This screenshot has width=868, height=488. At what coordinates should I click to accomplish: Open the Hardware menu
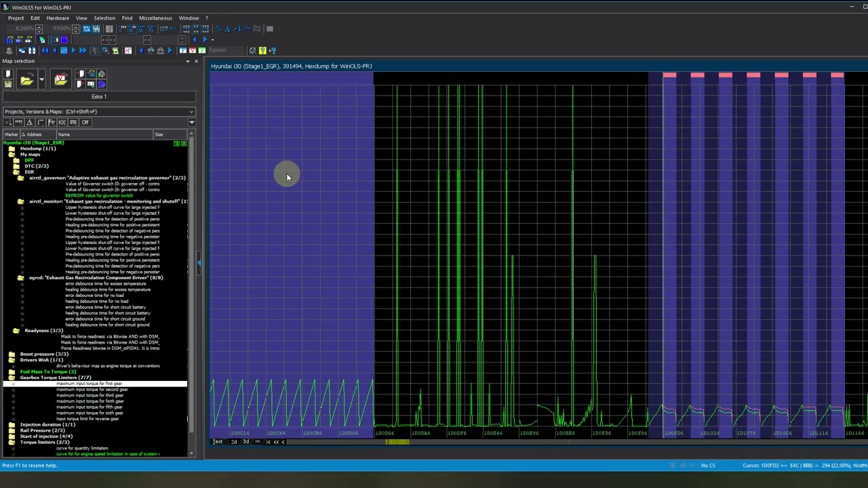[x=58, y=18]
